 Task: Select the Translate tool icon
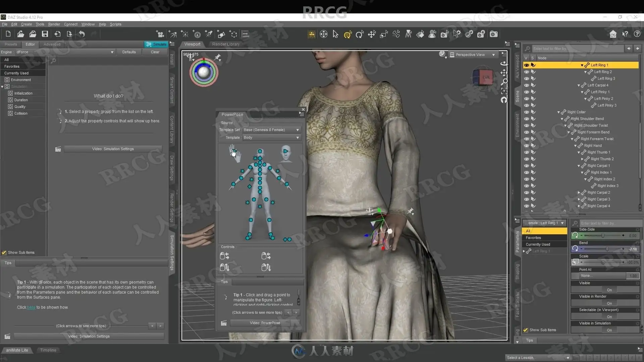coord(372,34)
